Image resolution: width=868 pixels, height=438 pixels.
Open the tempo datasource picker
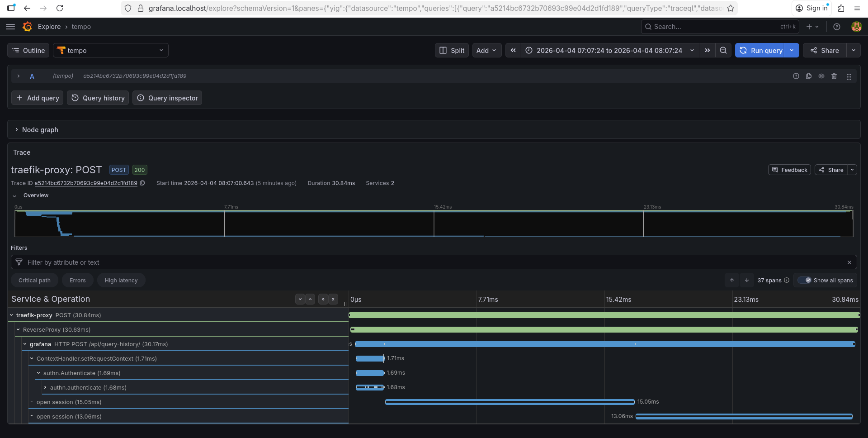111,50
